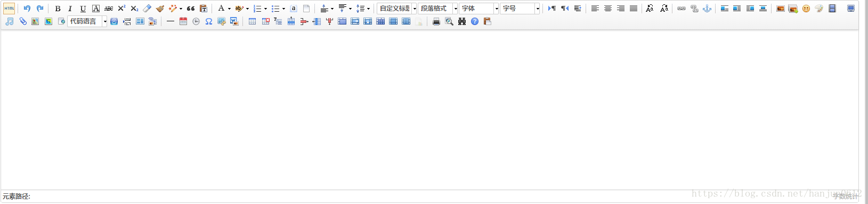Apply font color with the A icon
The image size is (868, 204).
click(221, 9)
